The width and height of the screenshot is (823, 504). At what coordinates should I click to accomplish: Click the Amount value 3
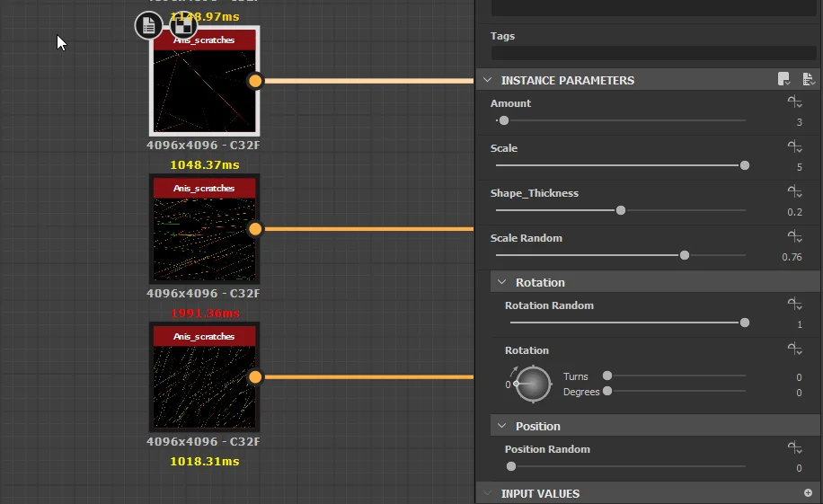(799, 122)
